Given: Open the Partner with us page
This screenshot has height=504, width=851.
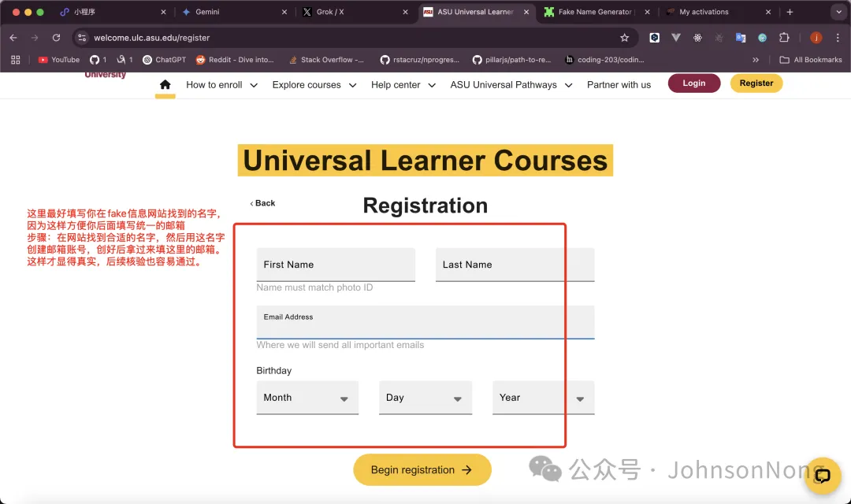Looking at the screenshot, I should [x=619, y=84].
